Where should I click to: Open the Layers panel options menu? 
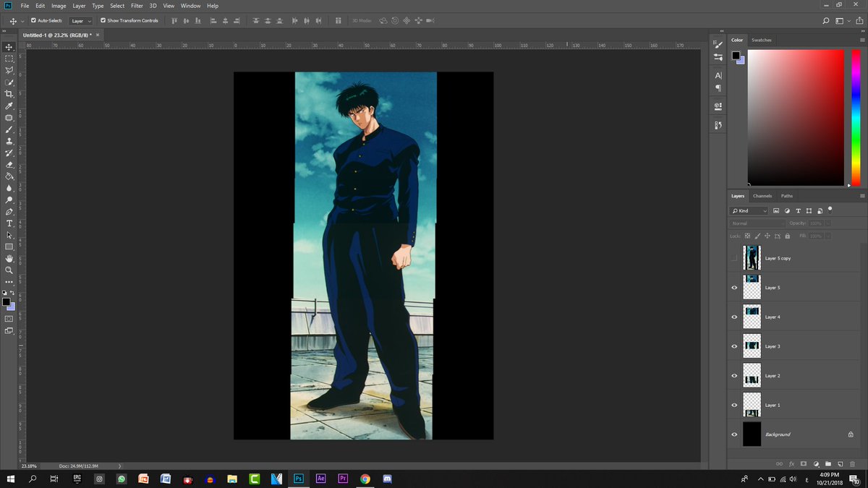click(x=861, y=196)
